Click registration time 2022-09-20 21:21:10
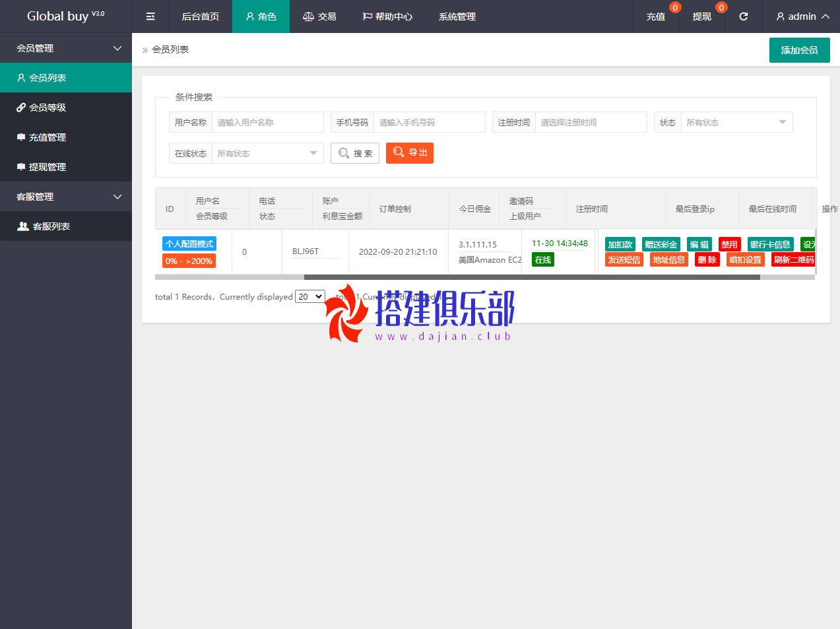Screen dimensions: 840x629 398,251
